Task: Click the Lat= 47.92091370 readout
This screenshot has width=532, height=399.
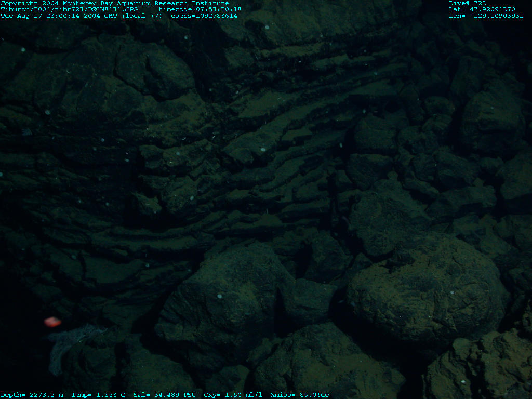Action: (x=482, y=9)
